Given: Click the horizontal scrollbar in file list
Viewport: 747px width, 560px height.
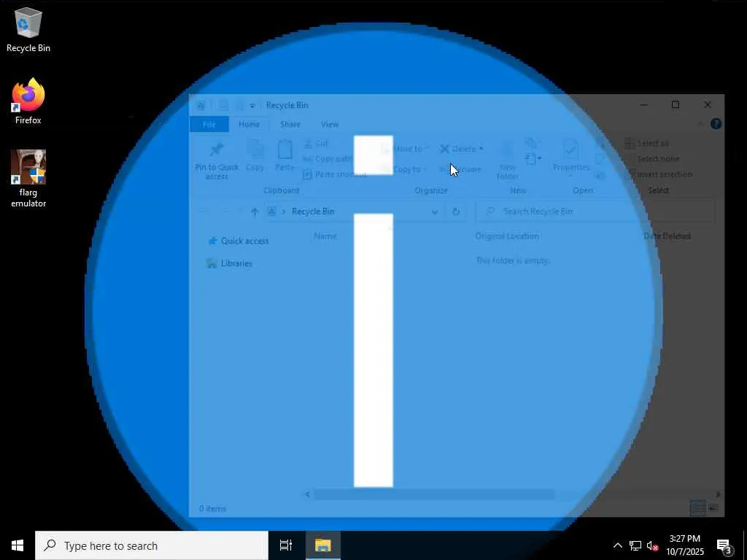Looking at the screenshot, I should [x=434, y=495].
